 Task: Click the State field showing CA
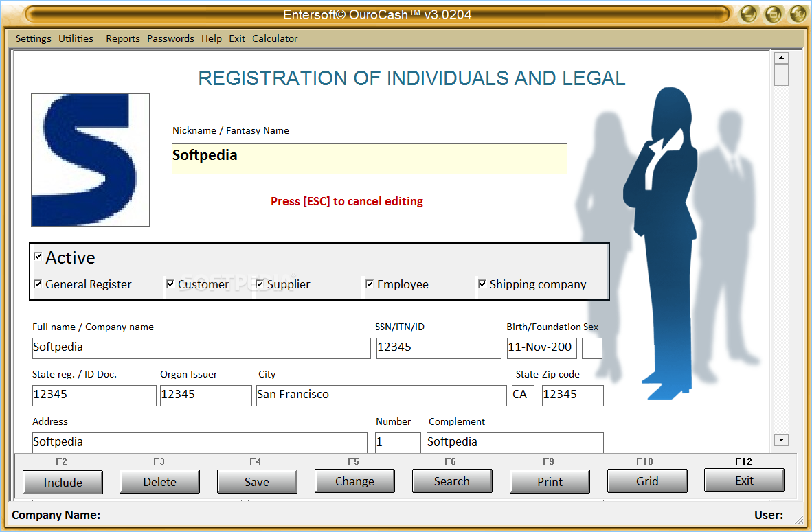(523, 395)
